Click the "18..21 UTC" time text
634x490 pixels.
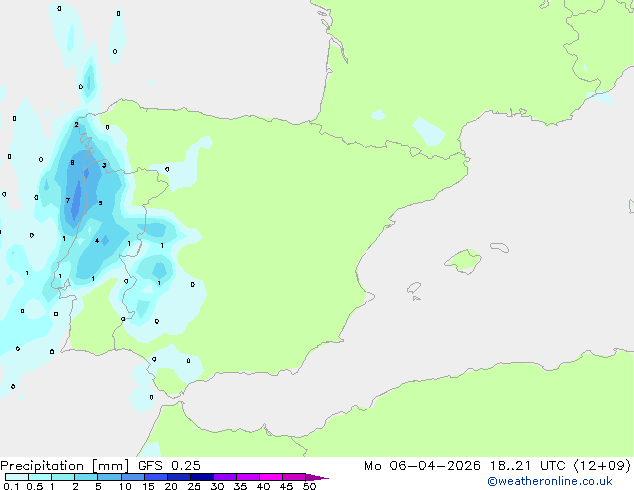pyautogui.click(x=528, y=466)
